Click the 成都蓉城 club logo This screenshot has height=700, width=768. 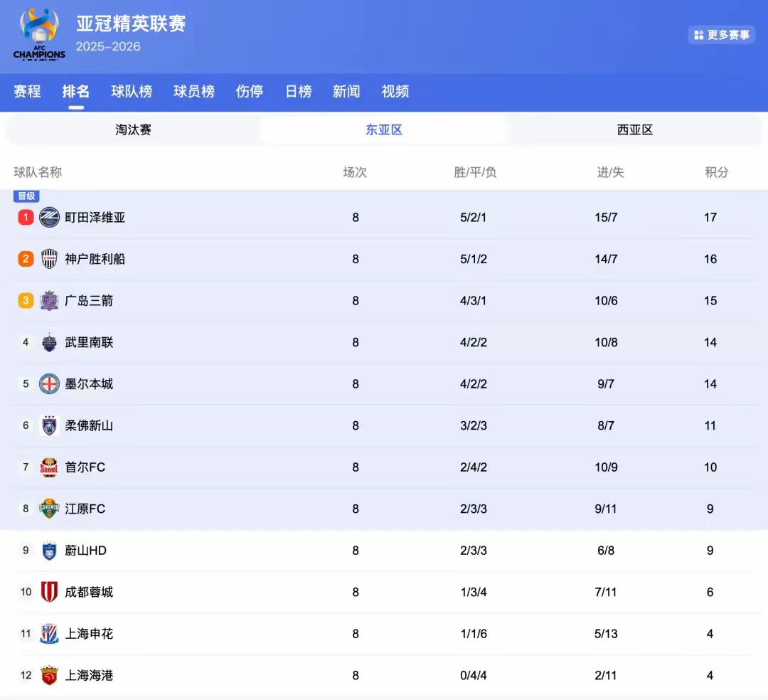point(48,591)
